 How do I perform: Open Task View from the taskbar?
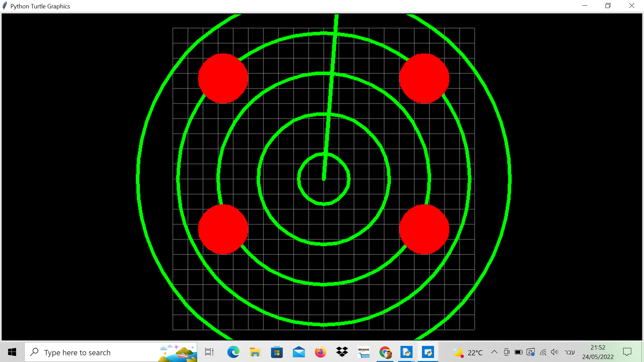point(209,352)
